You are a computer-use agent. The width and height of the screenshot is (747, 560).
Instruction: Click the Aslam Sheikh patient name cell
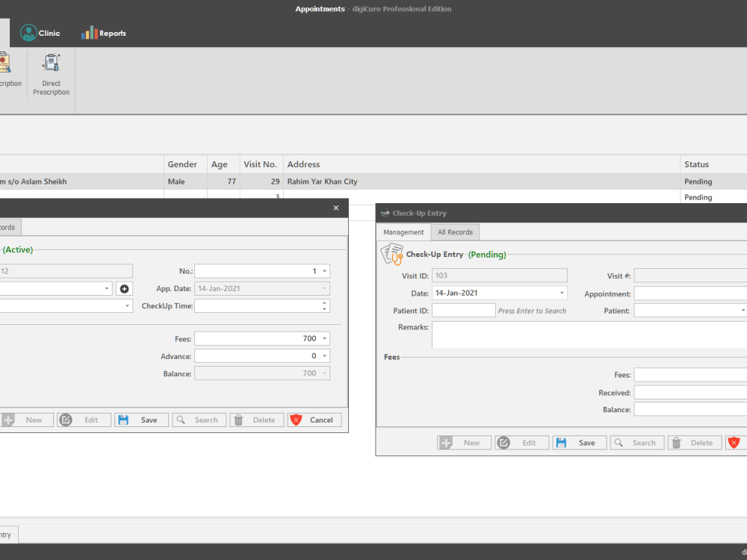pos(81,181)
